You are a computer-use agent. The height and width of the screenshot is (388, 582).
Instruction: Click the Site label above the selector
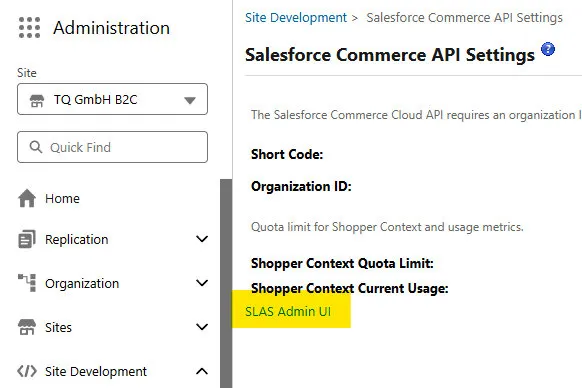[x=27, y=73]
